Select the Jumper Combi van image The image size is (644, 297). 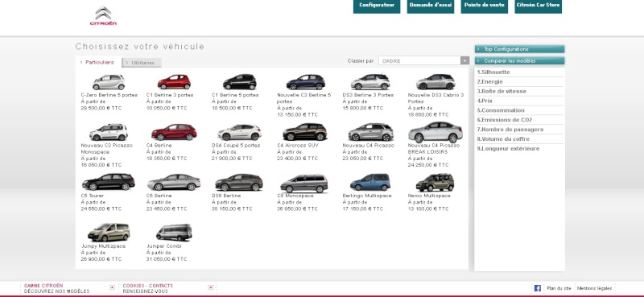(174, 233)
